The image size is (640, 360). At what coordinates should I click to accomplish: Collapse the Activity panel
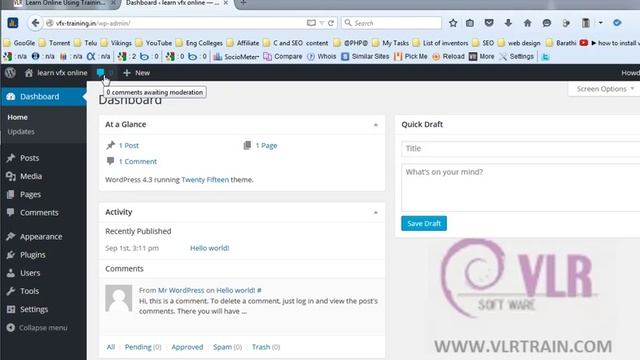tap(376, 212)
